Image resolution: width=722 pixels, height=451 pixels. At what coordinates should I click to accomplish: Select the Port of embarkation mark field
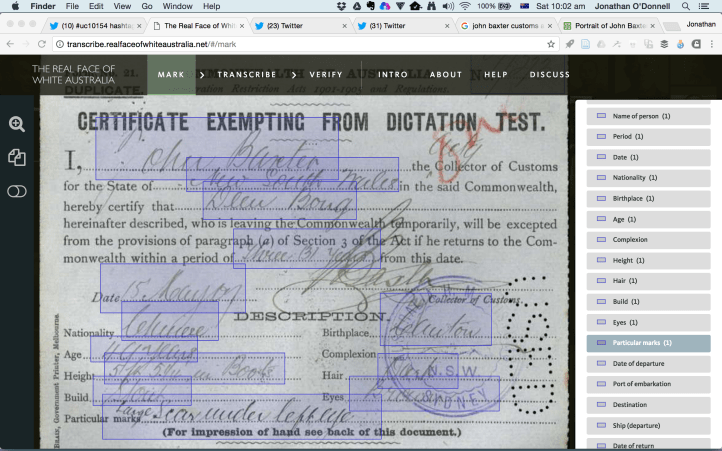648,384
